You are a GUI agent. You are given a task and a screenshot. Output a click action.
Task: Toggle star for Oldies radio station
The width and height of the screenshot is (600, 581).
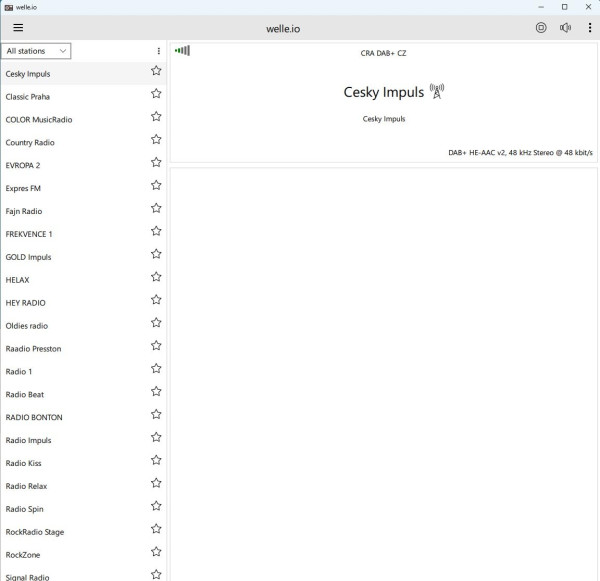click(x=156, y=323)
